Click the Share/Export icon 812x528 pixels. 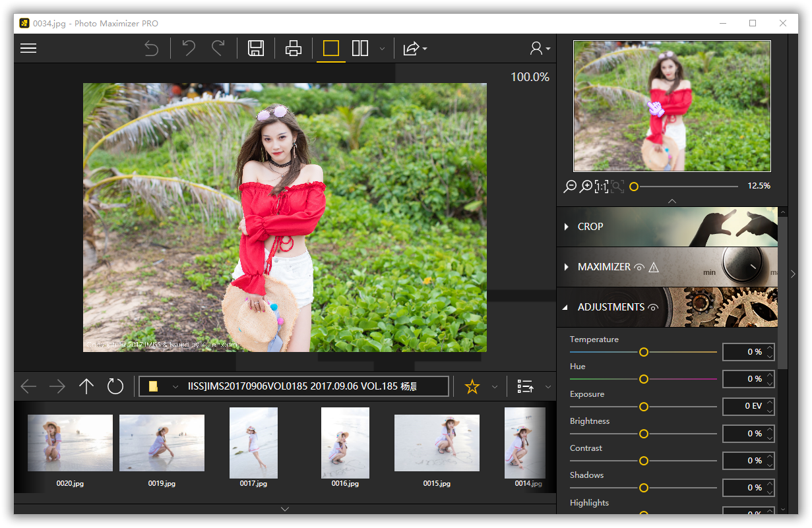coord(412,48)
